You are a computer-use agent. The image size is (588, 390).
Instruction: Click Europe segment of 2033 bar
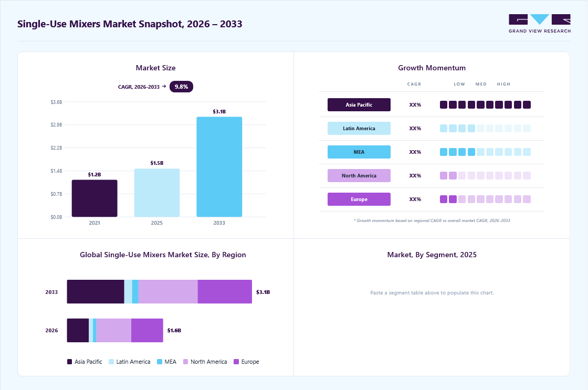[x=225, y=292]
